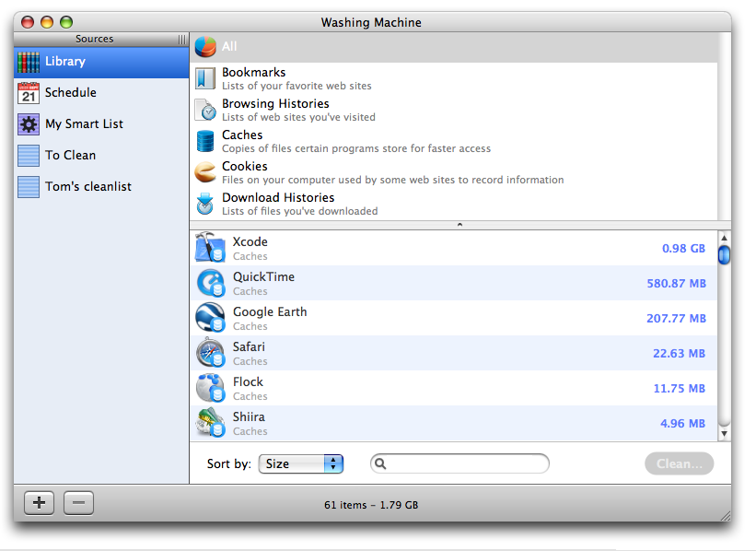Remove list with the minus button

pyautogui.click(x=78, y=503)
